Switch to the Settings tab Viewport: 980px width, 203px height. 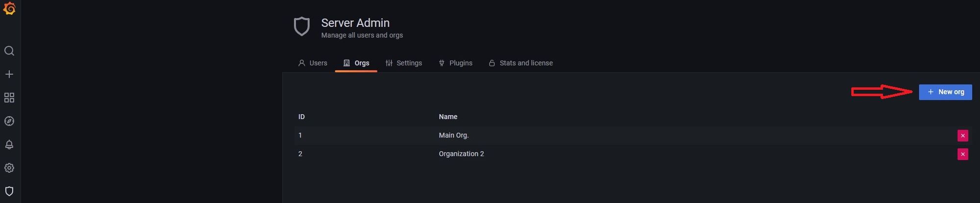[x=404, y=63]
